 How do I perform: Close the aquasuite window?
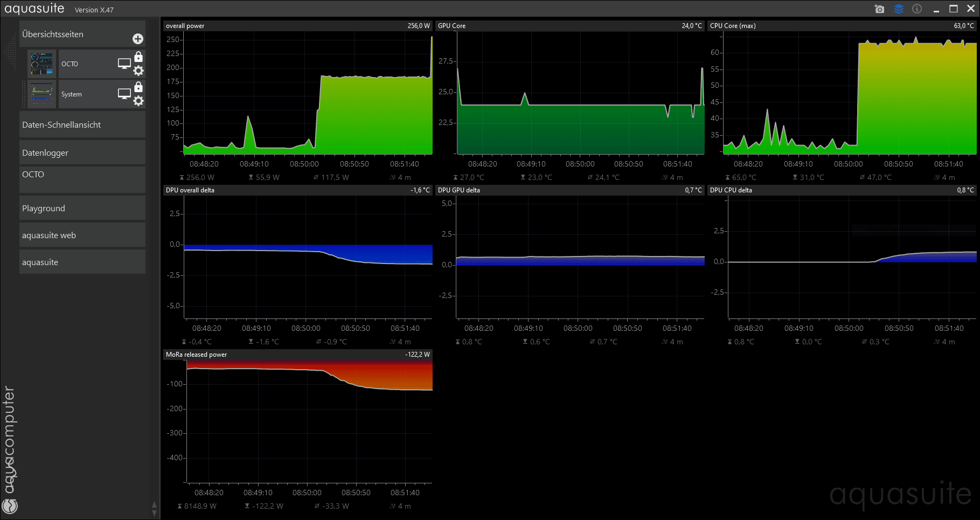point(971,9)
